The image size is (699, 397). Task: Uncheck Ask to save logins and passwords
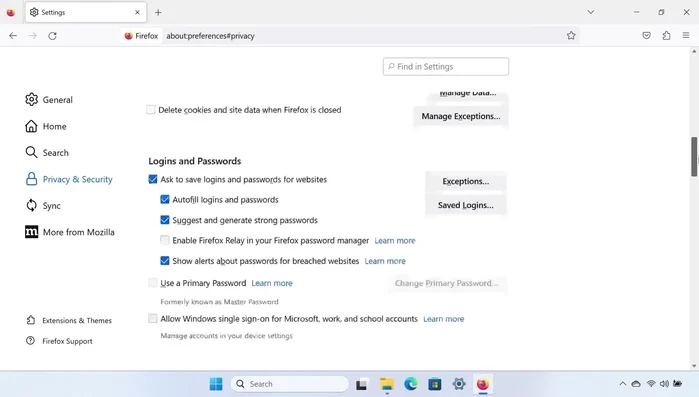153,179
